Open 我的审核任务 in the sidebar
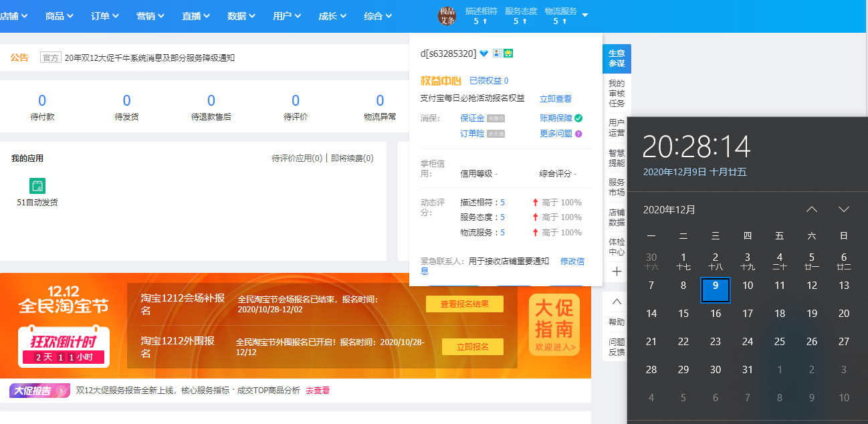Viewport: 868px width, 424px height. (x=617, y=94)
